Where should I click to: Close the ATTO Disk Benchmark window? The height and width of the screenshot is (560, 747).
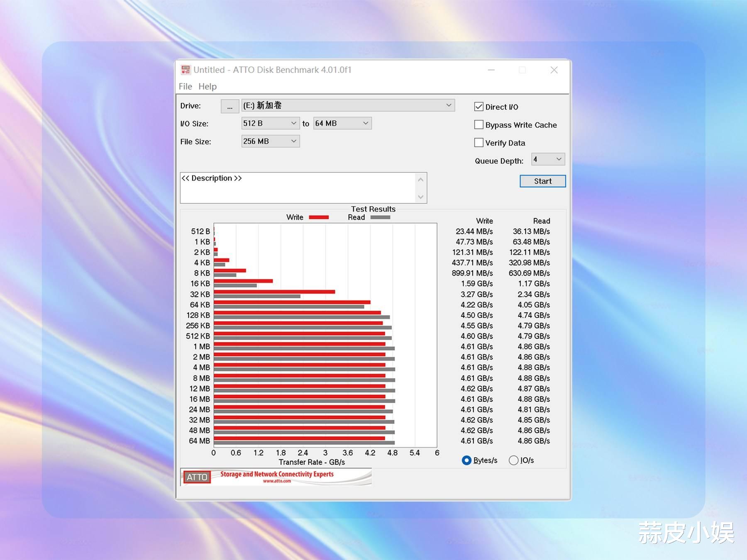[554, 70]
